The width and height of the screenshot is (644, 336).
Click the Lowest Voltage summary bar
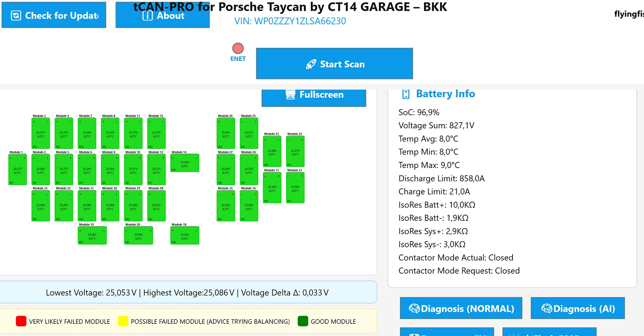[187, 292]
